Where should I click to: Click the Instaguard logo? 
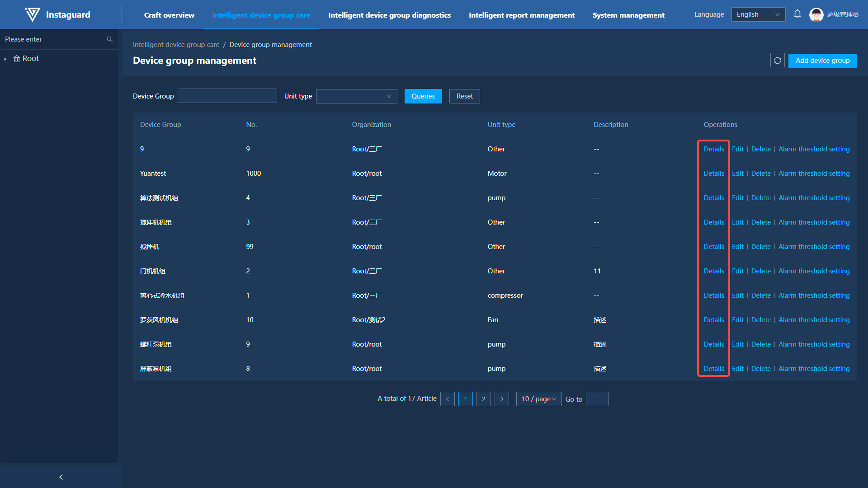click(x=32, y=14)
